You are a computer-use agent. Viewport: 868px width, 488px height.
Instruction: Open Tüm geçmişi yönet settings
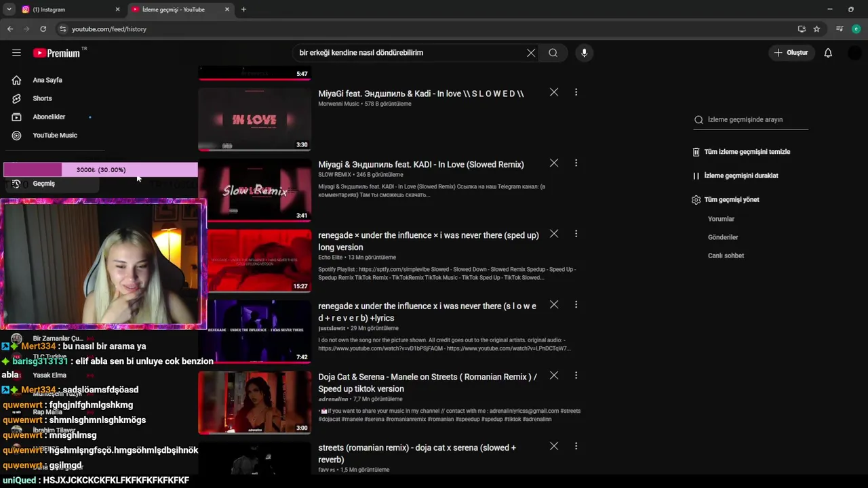point(726,200)
